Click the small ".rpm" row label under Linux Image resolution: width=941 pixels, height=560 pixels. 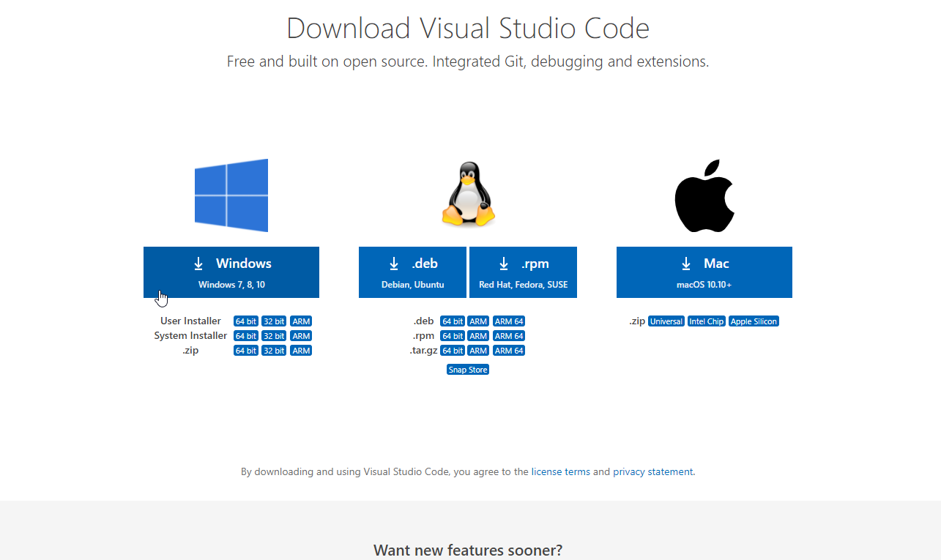click(x=424, y=336)
